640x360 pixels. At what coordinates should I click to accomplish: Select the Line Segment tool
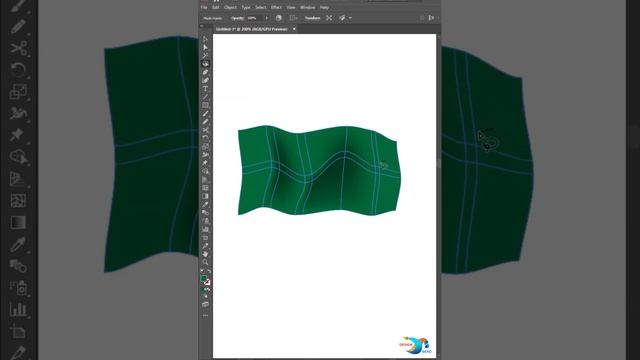[205, 97]
